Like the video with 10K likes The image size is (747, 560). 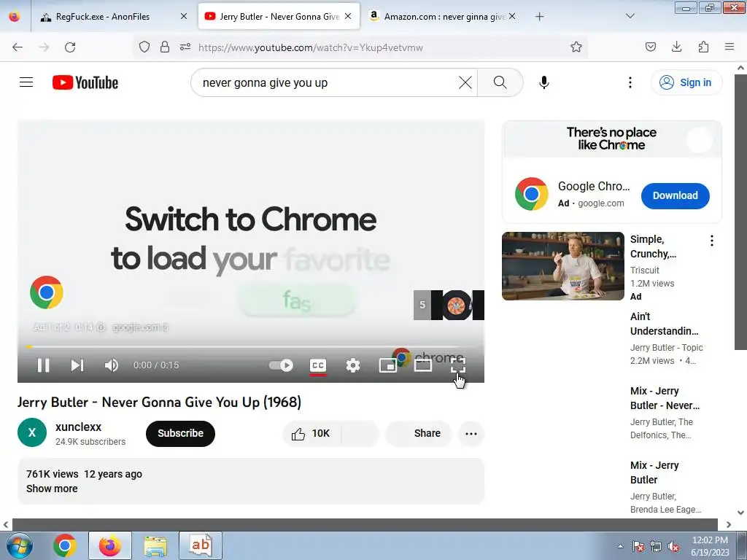click(x=311, y=433)
